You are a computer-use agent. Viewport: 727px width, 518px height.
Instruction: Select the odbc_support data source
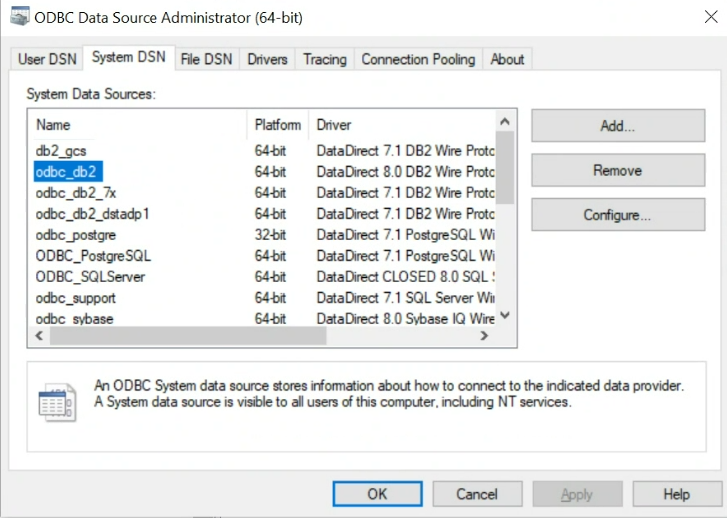coord(76,298)
